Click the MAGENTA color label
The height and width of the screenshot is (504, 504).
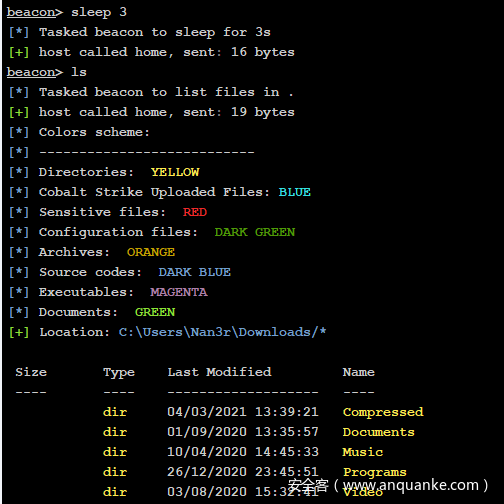[x=179, y=292]
